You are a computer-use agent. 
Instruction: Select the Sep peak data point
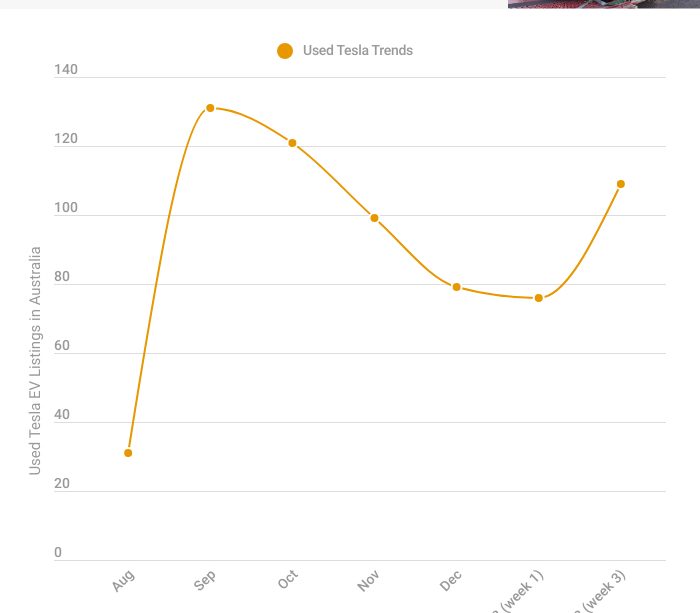click(210, 108)
